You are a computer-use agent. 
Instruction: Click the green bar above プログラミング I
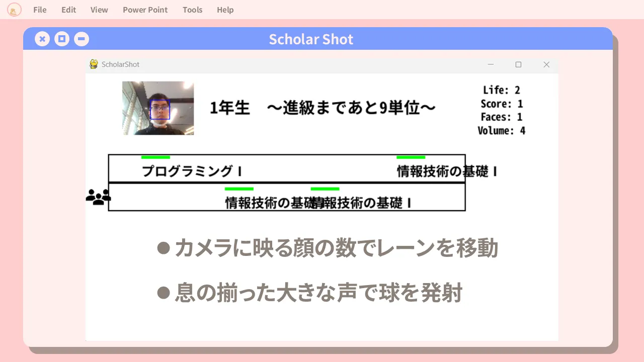click(155, 157)
